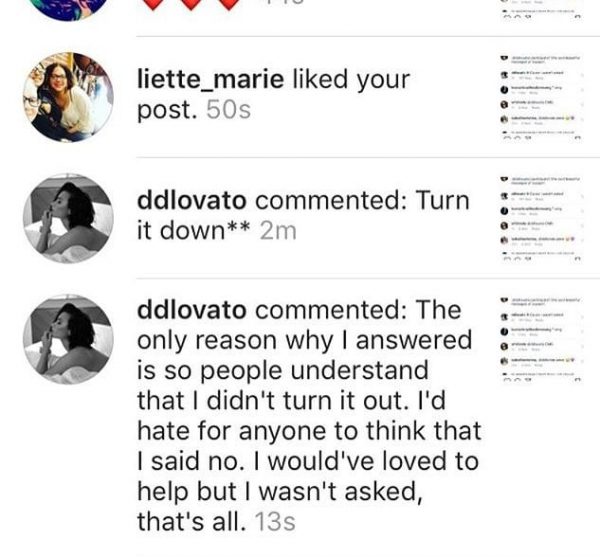Tap ddlovato avatar beside 'Turn it down' comment

pos(68,218)
